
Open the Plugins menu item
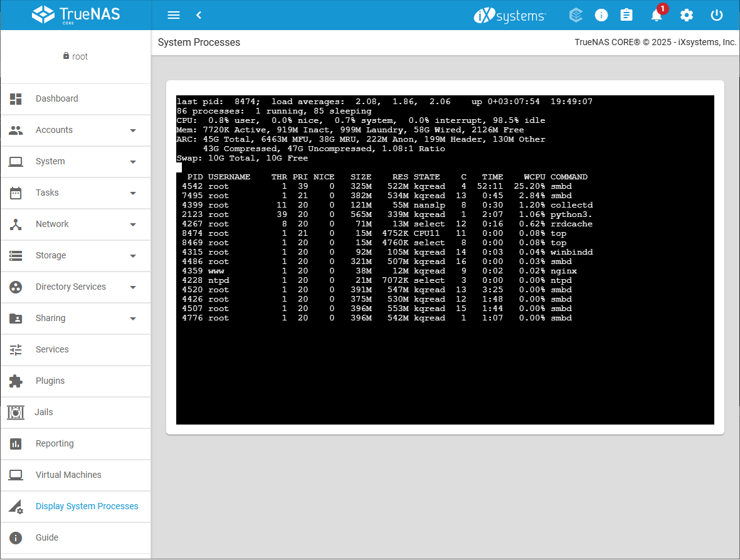click(x=75, y=381)
